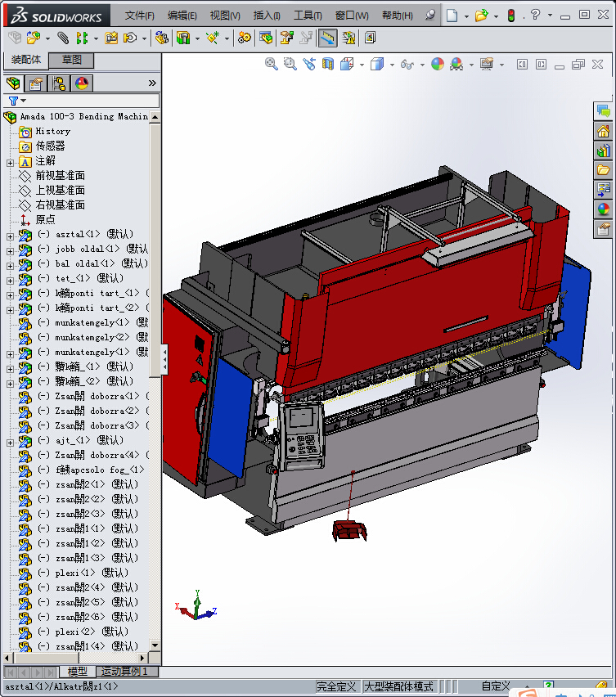616x697 pixels.
Task: Click the Hide/Show Items glasses icon
Action: pyautogui.click(x=407, y=65)
